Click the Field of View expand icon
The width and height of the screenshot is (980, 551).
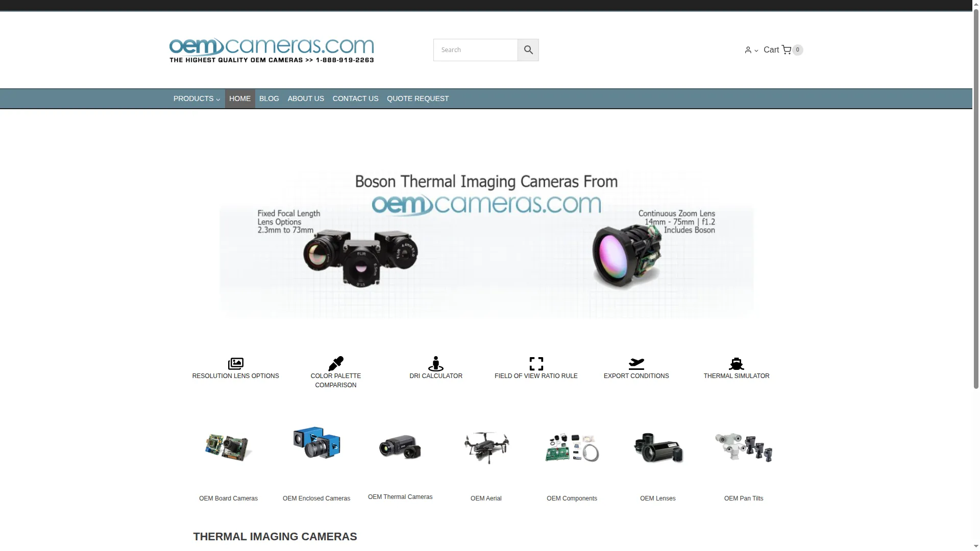(536, 364)
